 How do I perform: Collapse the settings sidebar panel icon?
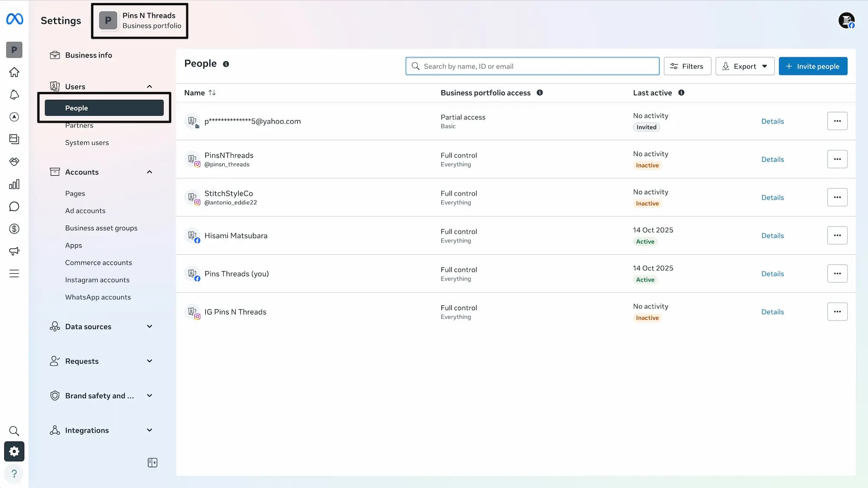point(152,462)
